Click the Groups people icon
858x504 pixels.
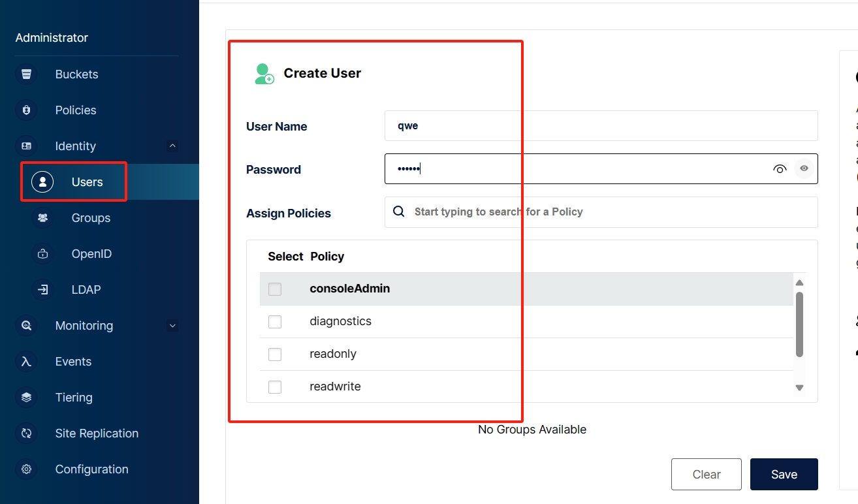(x=43, y=218)
